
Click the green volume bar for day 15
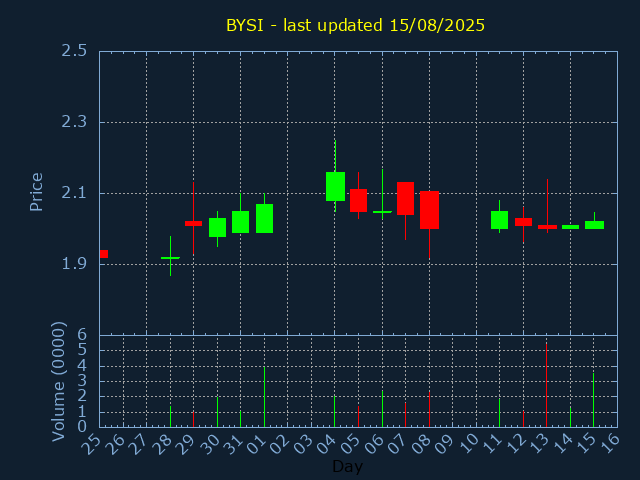pos(593,400)
